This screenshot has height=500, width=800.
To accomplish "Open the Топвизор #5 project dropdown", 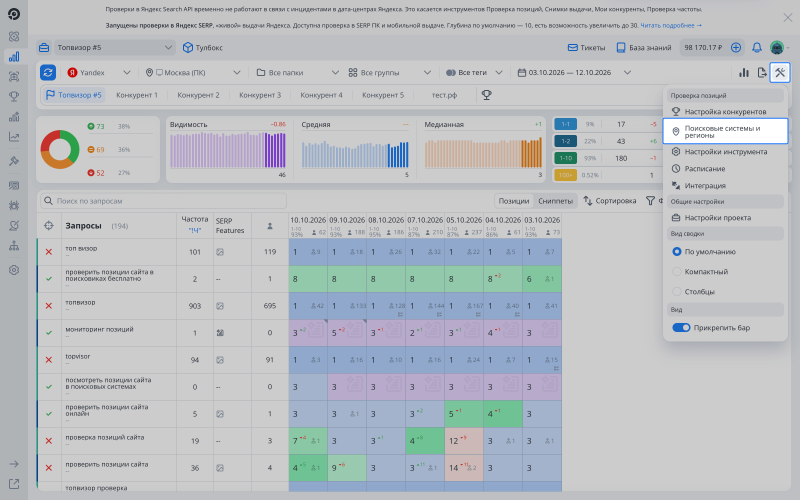I will pos(114,47).
